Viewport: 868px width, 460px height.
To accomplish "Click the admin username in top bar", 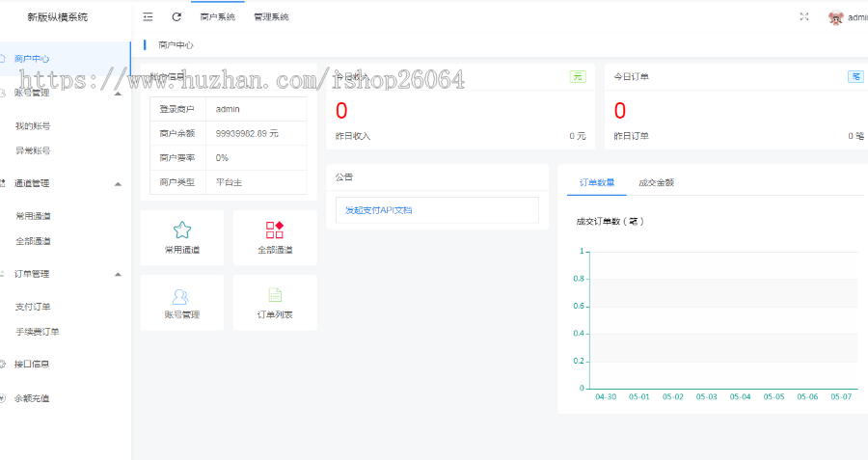I will coord(857,17).
